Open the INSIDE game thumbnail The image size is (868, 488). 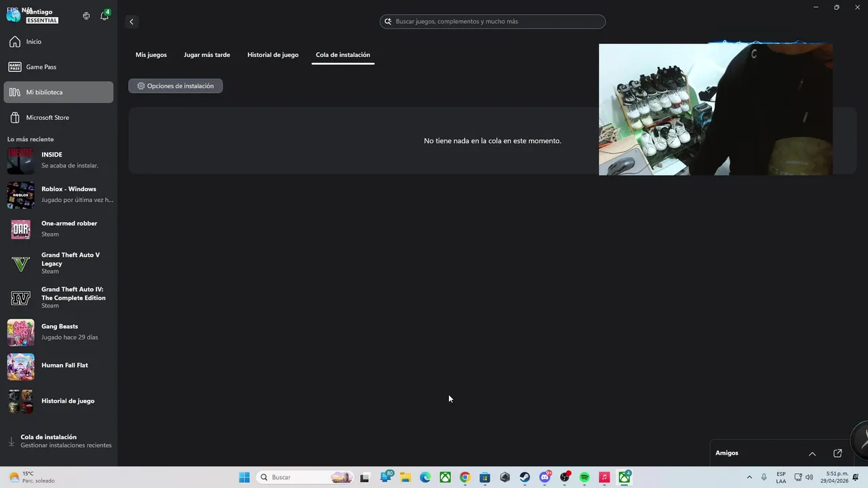click(20, 161)
